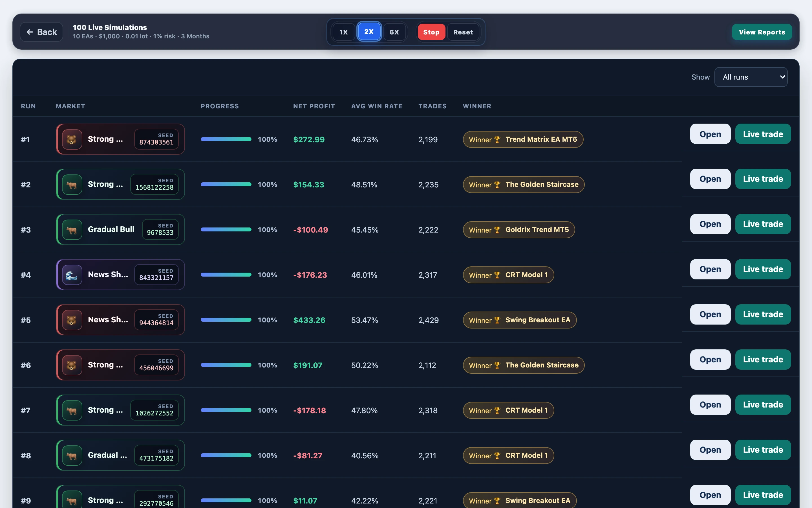
Task: Click the TRADES column header
Action: coord(433,106)
